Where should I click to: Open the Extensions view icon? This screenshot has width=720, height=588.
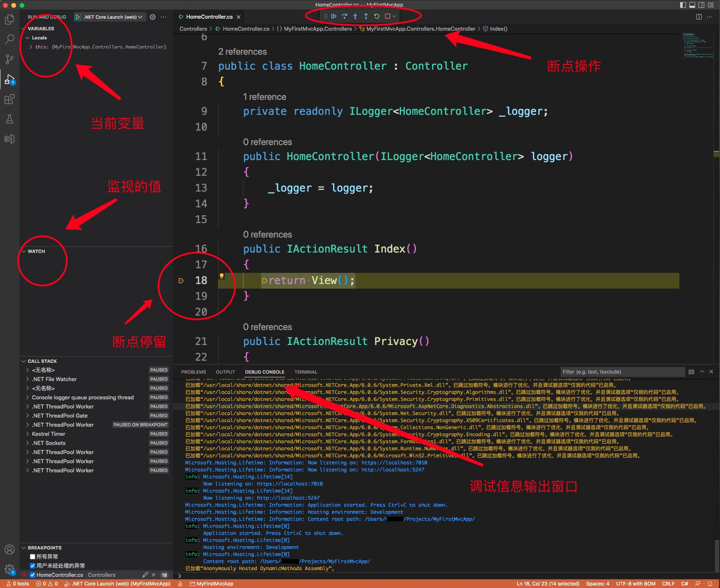[9, 99]
